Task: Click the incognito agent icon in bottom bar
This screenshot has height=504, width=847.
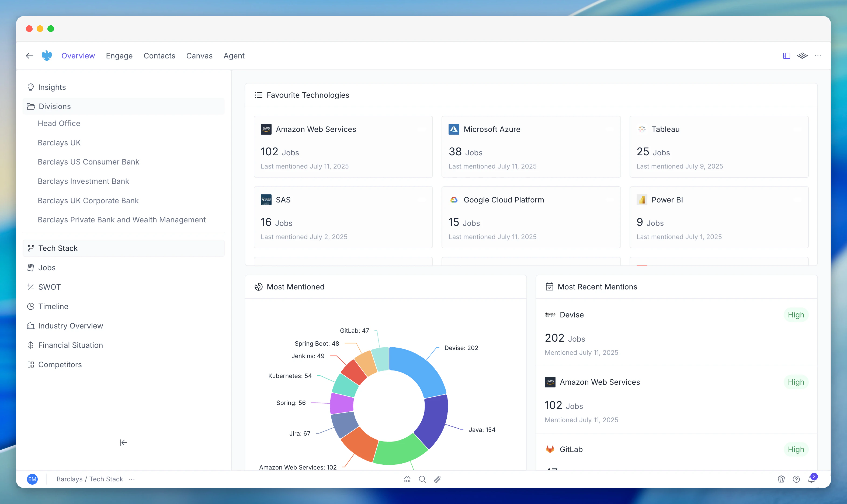Action: [x=407, y=479]
